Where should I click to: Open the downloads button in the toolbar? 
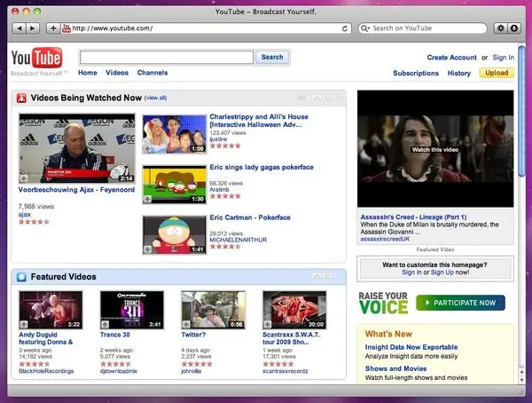coord(514,28)
